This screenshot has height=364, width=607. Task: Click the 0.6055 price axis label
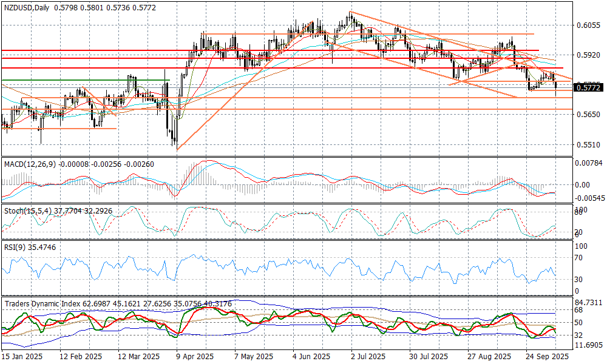tap(588, 25)
